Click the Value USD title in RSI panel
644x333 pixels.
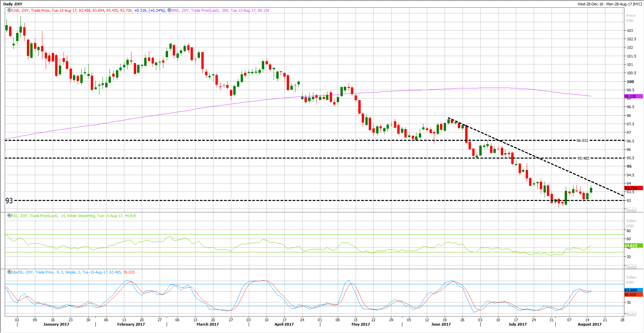click(x=631, y=223)
